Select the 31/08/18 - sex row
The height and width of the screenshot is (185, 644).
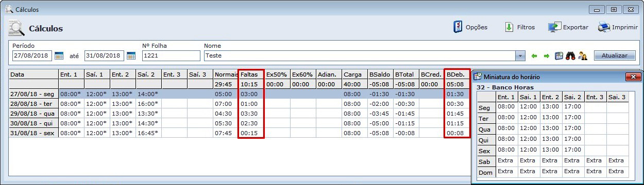239,133
